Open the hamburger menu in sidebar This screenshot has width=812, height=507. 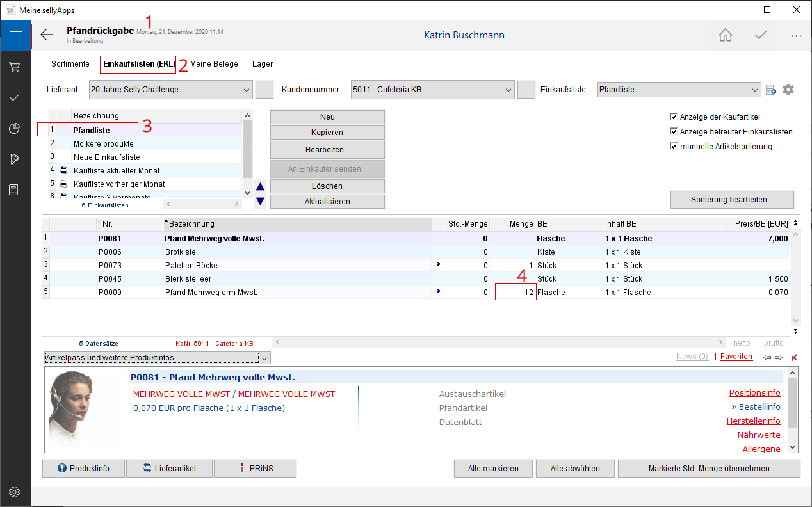[x=15, y=35]
